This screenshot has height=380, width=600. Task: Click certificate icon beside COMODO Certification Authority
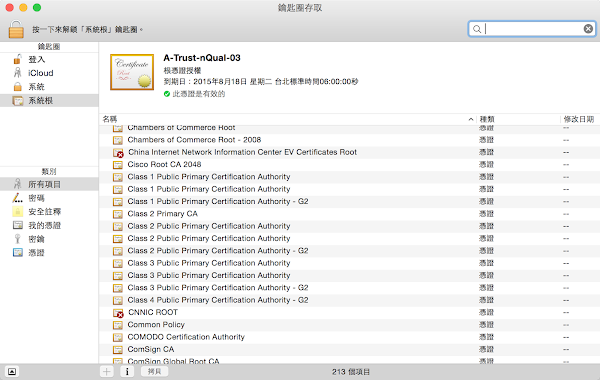[x=117, y=338]
